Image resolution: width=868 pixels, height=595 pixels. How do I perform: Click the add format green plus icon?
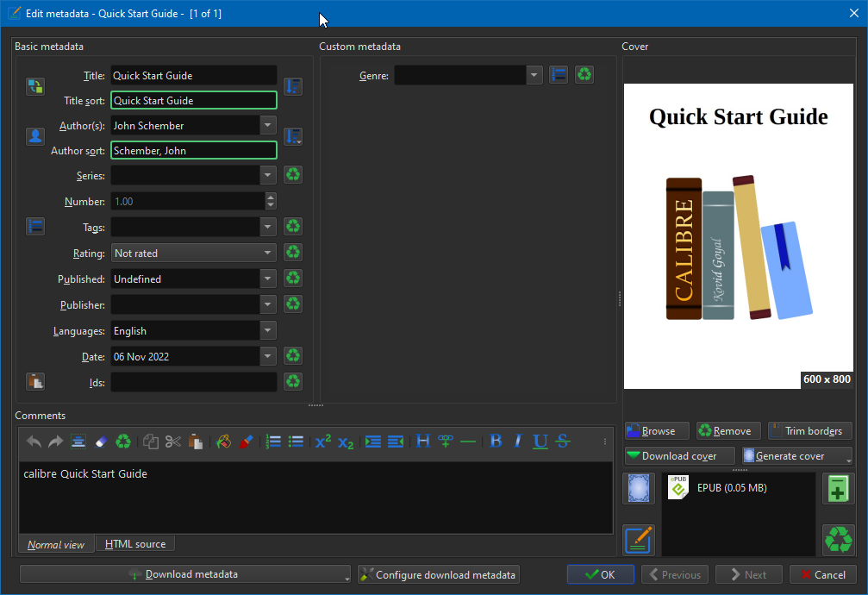[x=837, y=488]
